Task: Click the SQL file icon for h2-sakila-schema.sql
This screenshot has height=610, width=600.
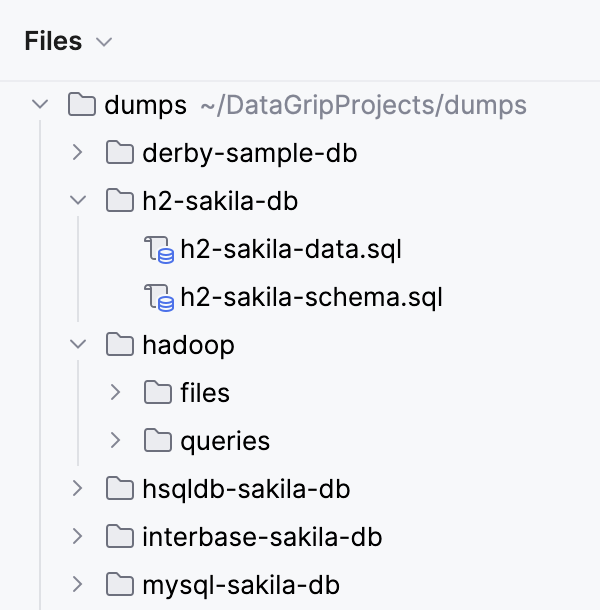Action: (159, 298)
